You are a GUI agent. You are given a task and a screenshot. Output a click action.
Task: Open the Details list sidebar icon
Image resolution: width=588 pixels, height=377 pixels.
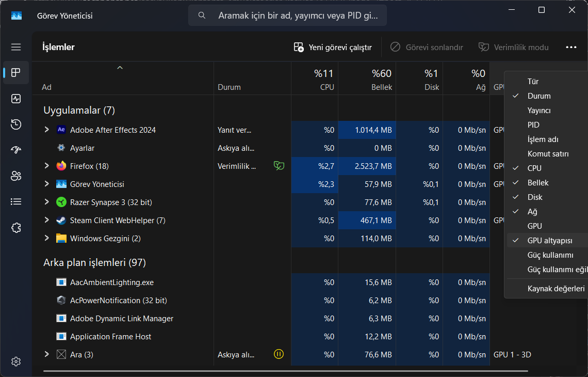click(16, 201)
